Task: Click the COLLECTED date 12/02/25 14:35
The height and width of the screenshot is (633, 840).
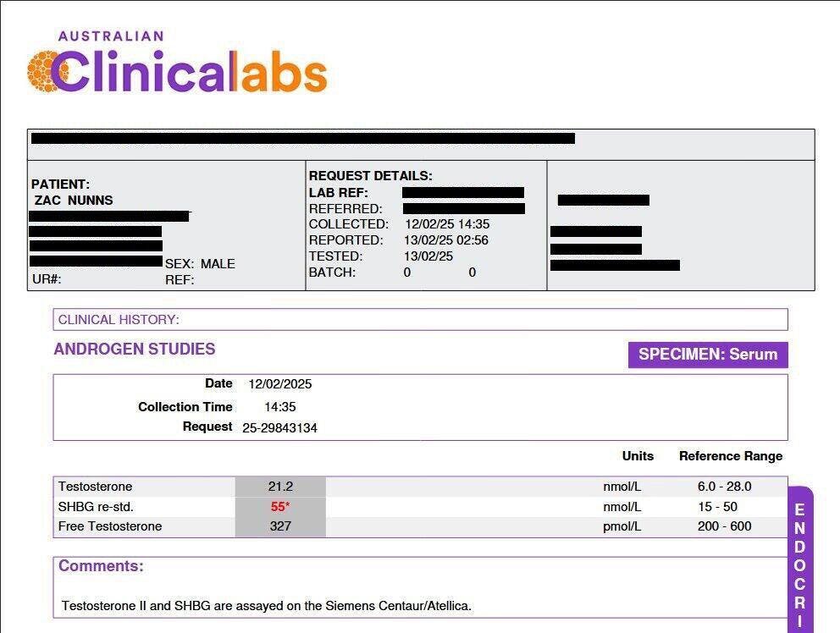Action: (x=447, y=224)
